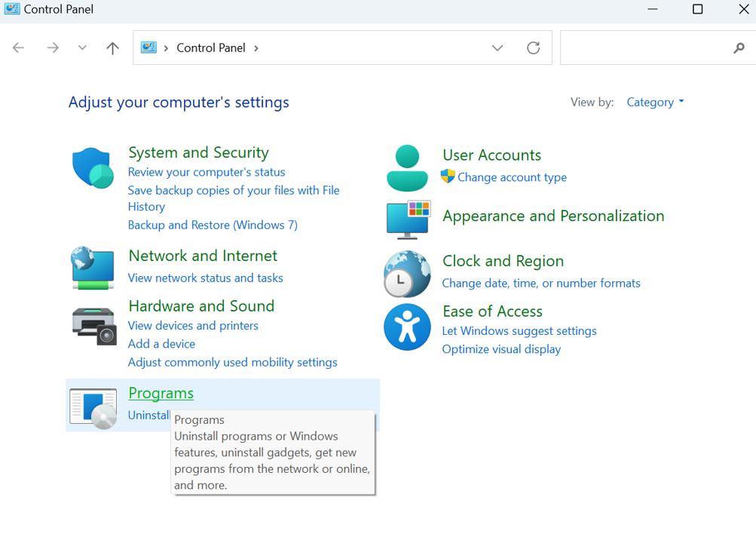Open Hardware and Sound printer icon
Viewport: 756px width, 537px height.
[x=94, y=326]
